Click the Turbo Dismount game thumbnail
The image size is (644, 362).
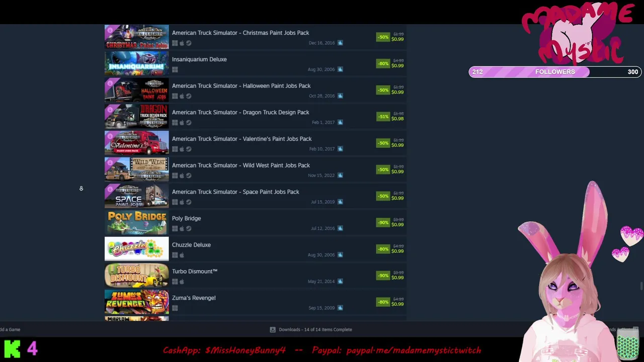click(x=137, y=276)
